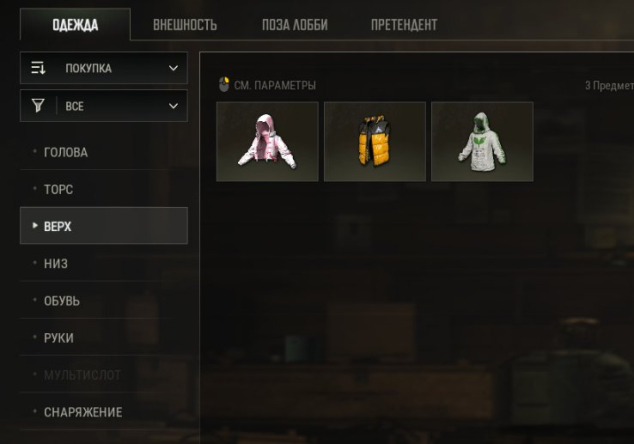Viewport: 634px width, 444px height.
Task: Select the ВЕРХ category entry
Action: [x=104, y=226]
